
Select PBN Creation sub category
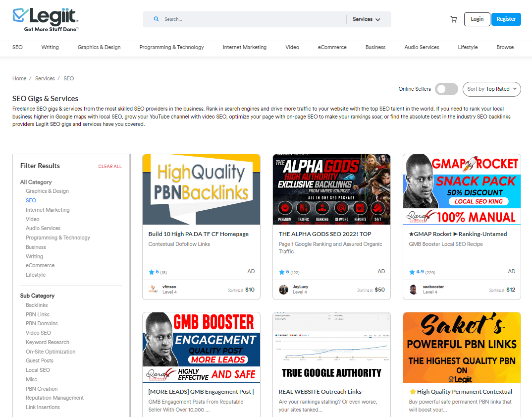point(42,389)
